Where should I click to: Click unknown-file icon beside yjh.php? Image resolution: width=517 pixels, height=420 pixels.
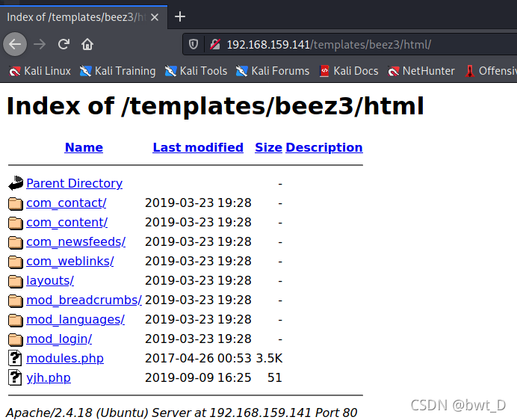(x=15, y=377)
